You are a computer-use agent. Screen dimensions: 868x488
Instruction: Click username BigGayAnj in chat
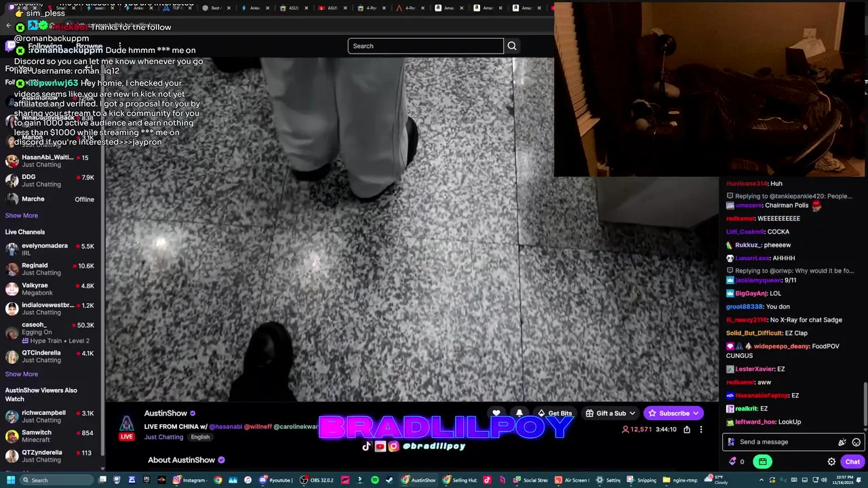tap(751, 293)
